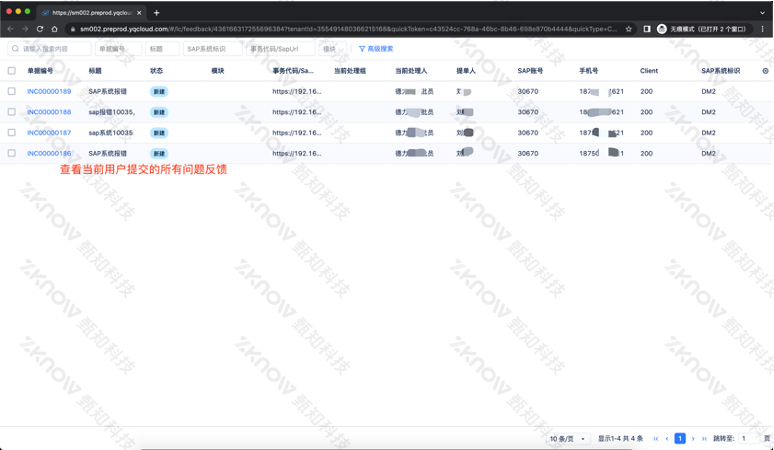Screen dimensions: 774x450
Task: Tick the checkbox for row INC00000187
Action: pos(12,132)
